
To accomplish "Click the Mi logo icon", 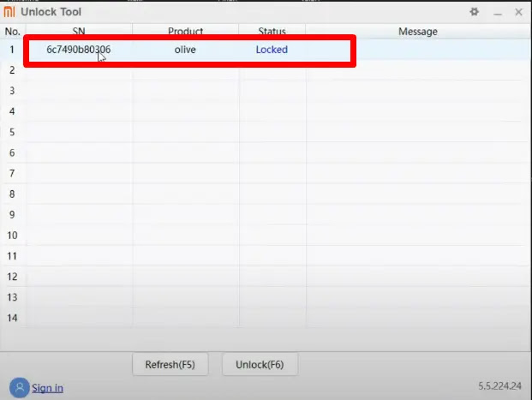I will (x=9, y=12).
